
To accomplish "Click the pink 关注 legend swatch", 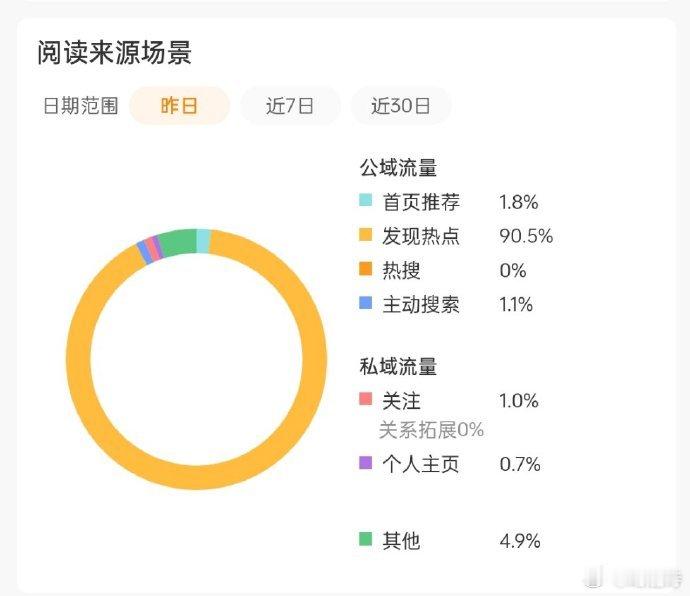I will [x=365, y=399].
